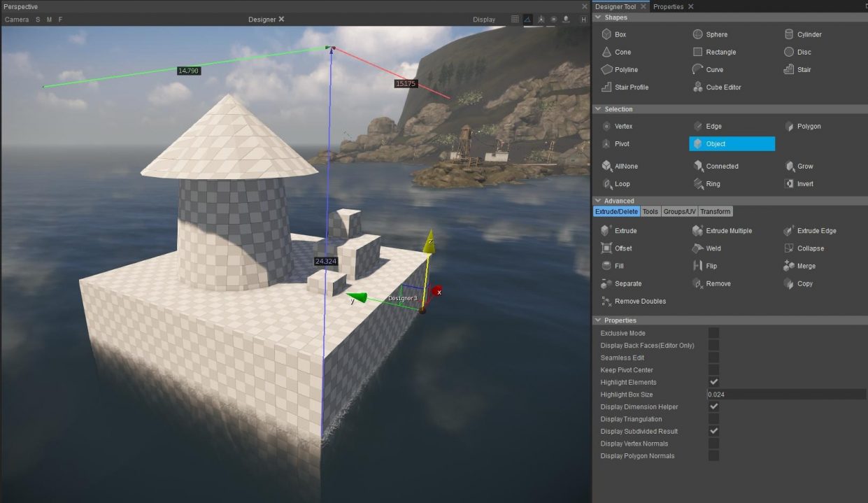Invert the current selection
This screenshot has height=503, width=868.
[799, 183]
